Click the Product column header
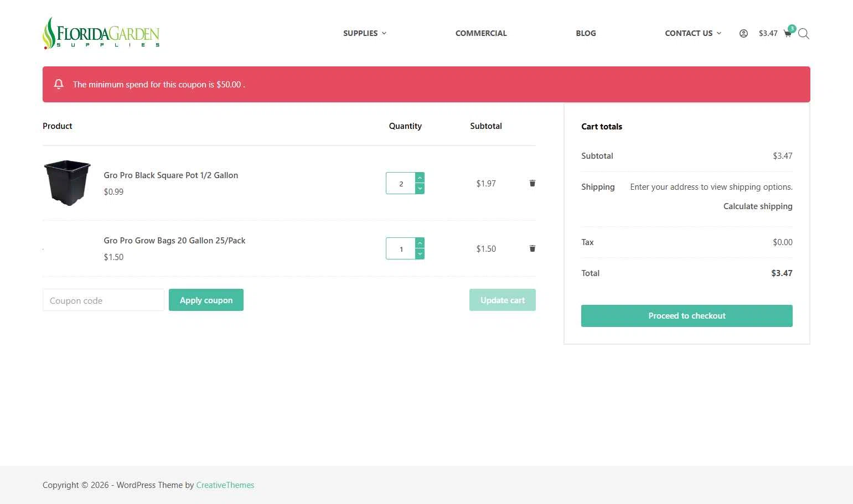This screenshot has height=504, width=853. [x=58, y=126]
